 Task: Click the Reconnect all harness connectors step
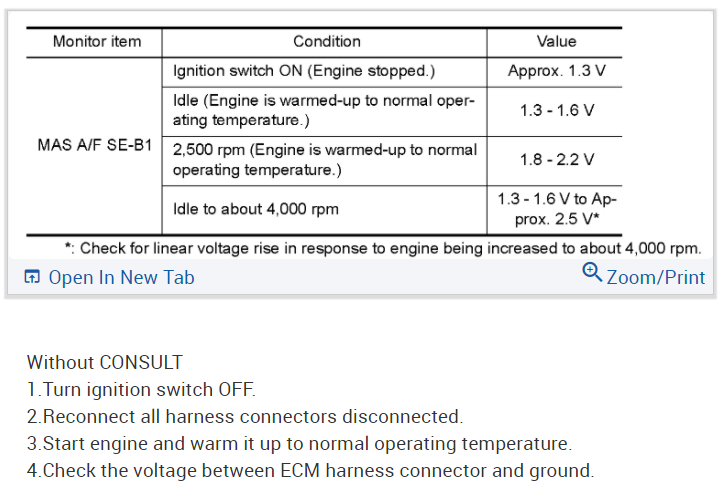coord(245,416)
